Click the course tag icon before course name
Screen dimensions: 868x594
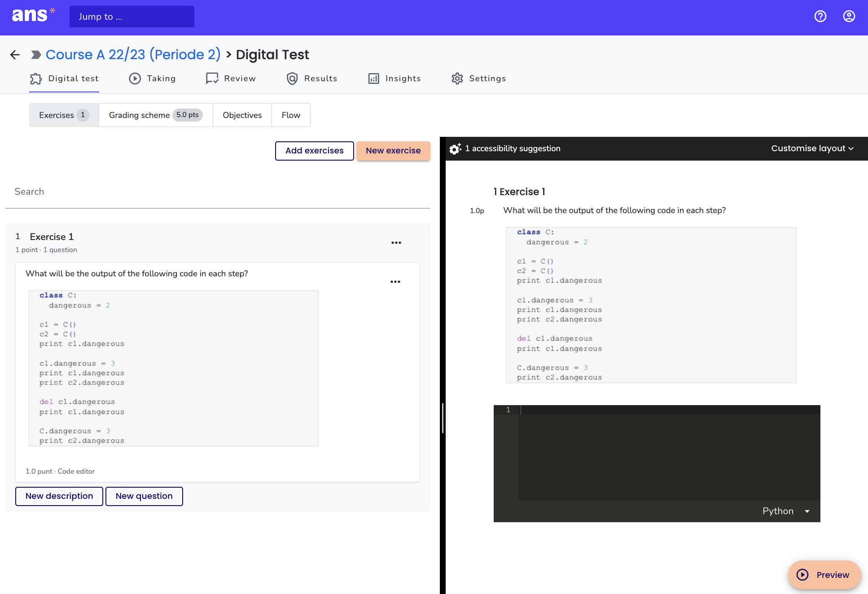coord(36,55)
